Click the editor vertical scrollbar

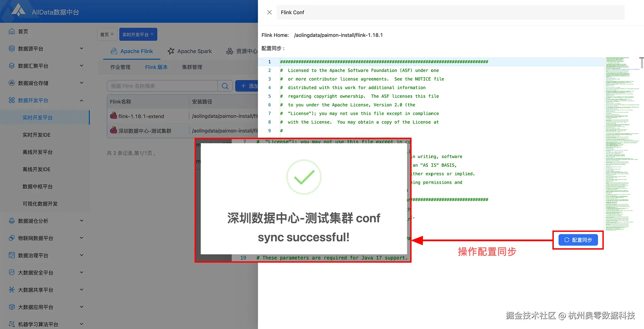click(642, 63)
